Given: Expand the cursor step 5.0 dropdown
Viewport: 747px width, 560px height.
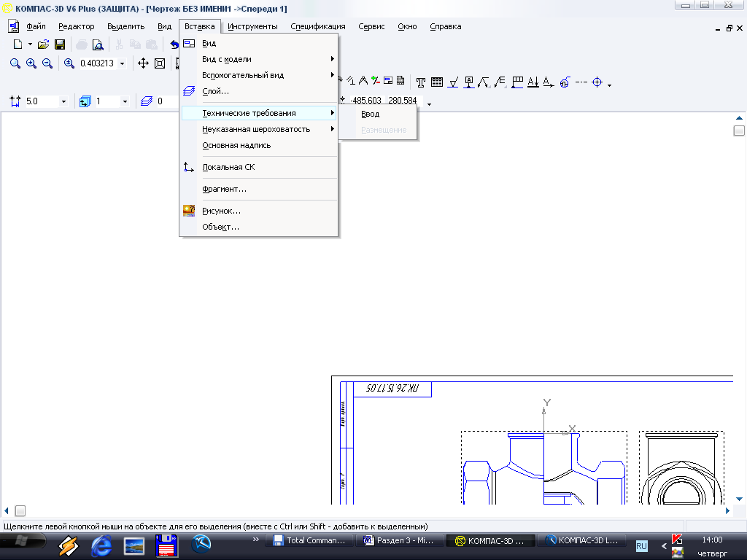Looking at the screenshot, I should pos(63,101).
